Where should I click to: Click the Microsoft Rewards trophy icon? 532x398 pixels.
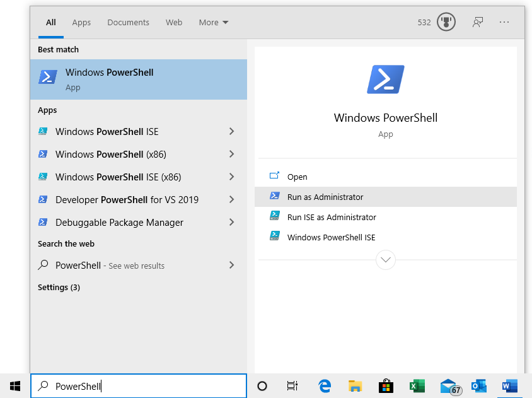point(446,22)
